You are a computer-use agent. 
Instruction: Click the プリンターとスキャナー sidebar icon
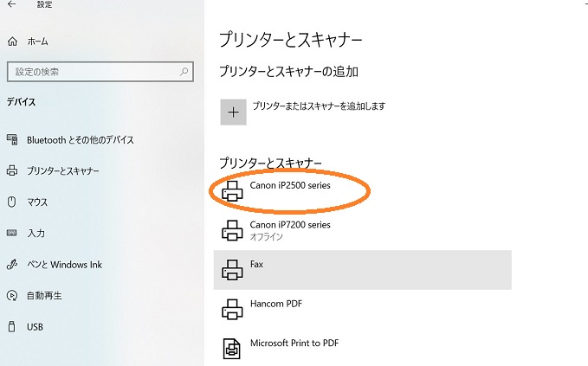(x=12, y=170)
